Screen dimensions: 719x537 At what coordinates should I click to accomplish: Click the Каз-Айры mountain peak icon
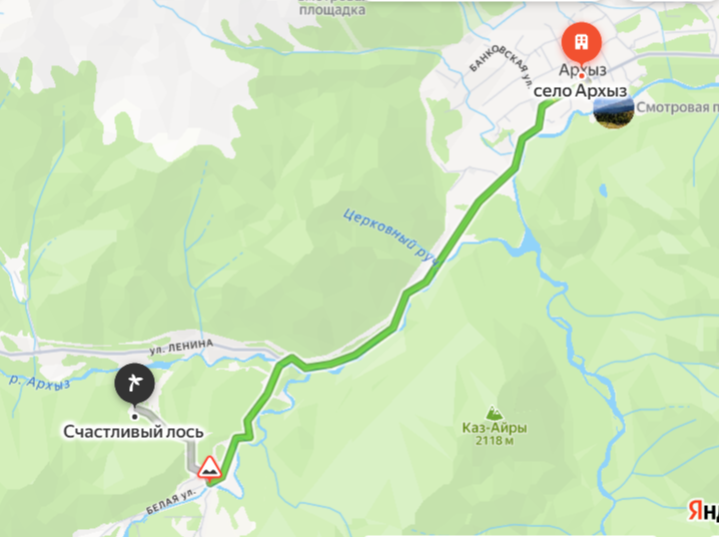tap(493, 412)
